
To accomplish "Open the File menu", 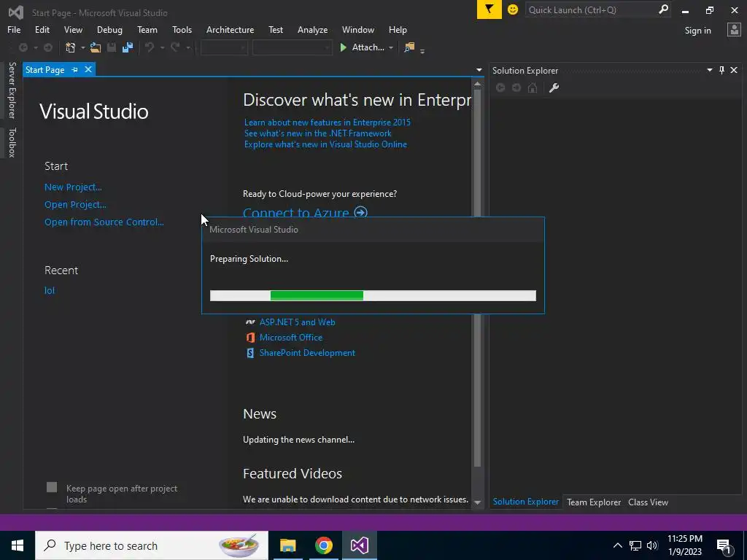I will point(14,29).
